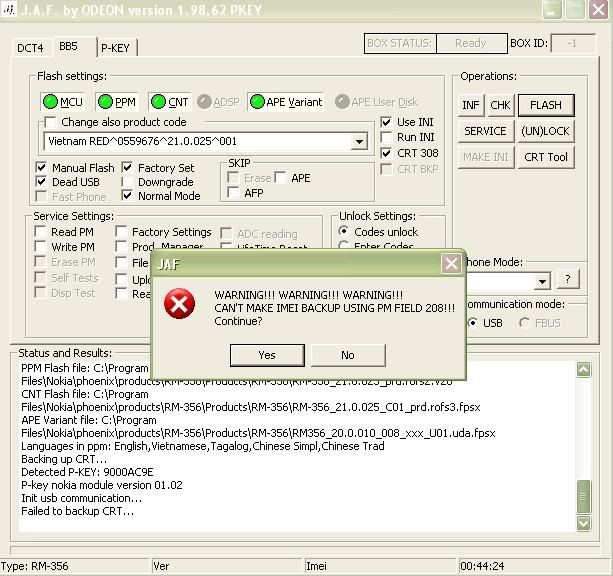
Task: Click scroll up arrow in Status and Results
Action: pyautogui.click(x=583, y=370)
